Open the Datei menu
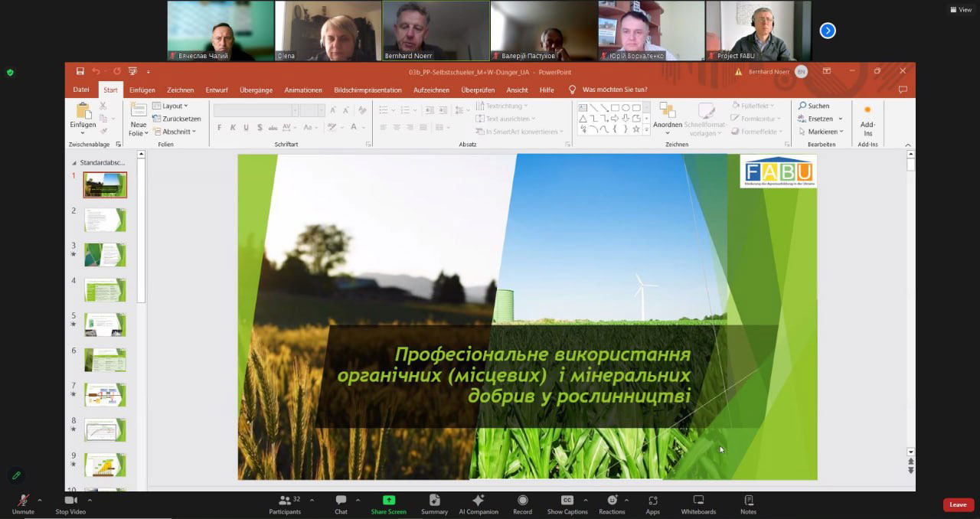This screenshot has width=980, height=519. coord(81,90)
